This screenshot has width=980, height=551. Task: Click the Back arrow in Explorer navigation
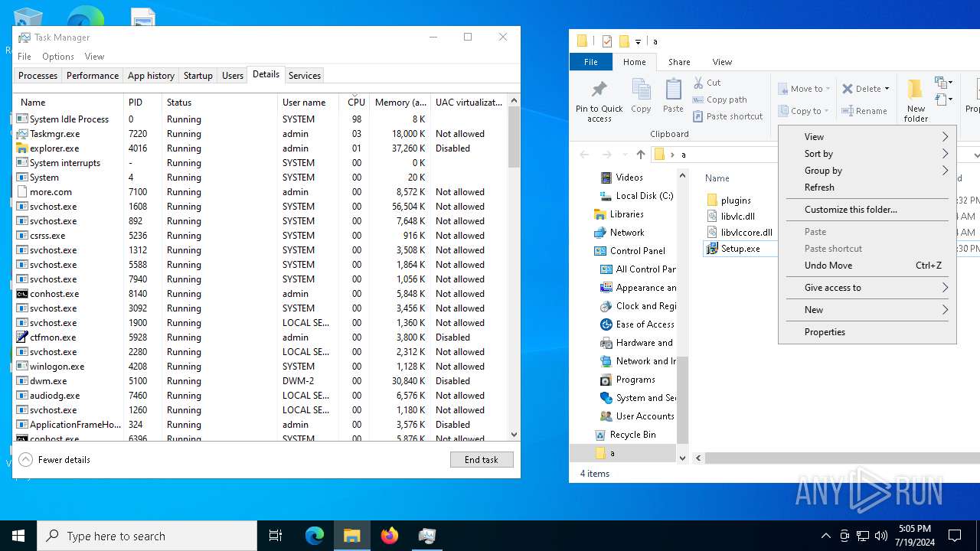[x=584, y=155]
